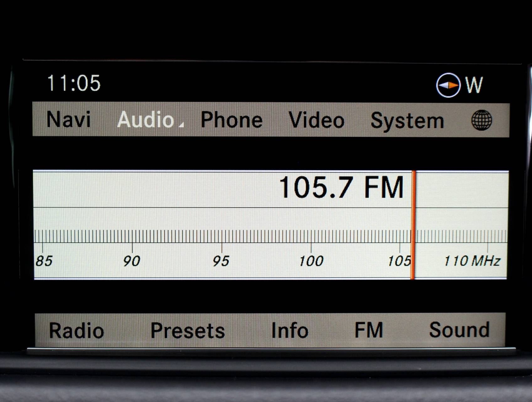Click the 11:05 clock display
This screenshot has height=402, width=532.
(74, 83)
